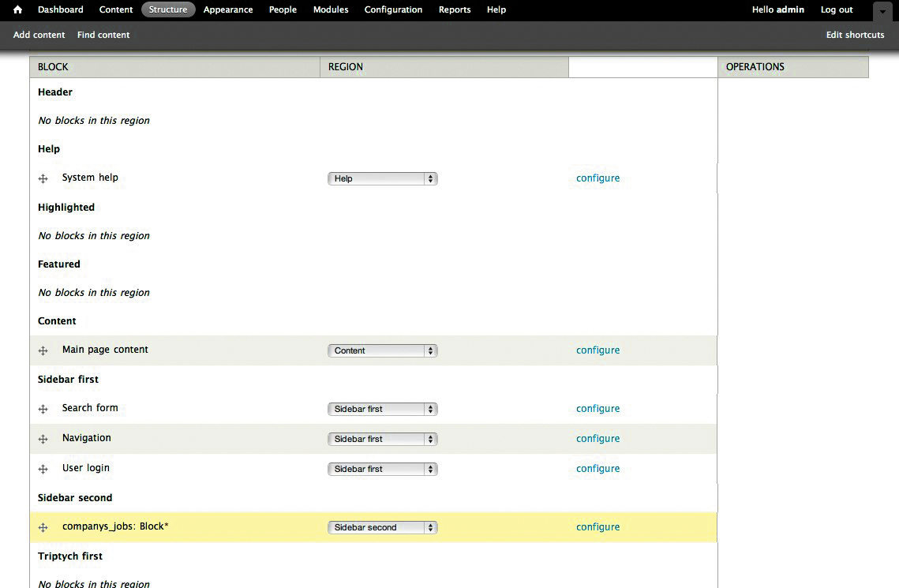Configure the Navigation block
The image size is (899, 588).
[598, 438]
